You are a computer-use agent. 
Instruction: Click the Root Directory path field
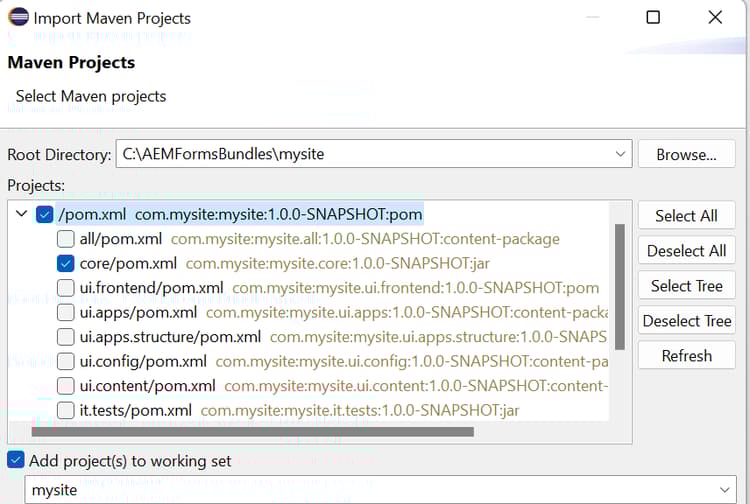tap(374, 154)
